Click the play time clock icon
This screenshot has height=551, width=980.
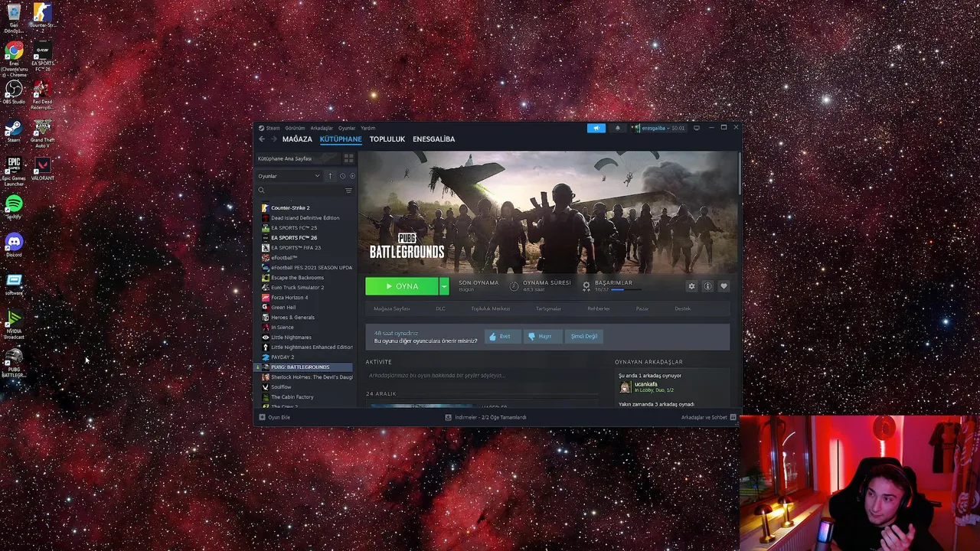click(x=514, y=286)
